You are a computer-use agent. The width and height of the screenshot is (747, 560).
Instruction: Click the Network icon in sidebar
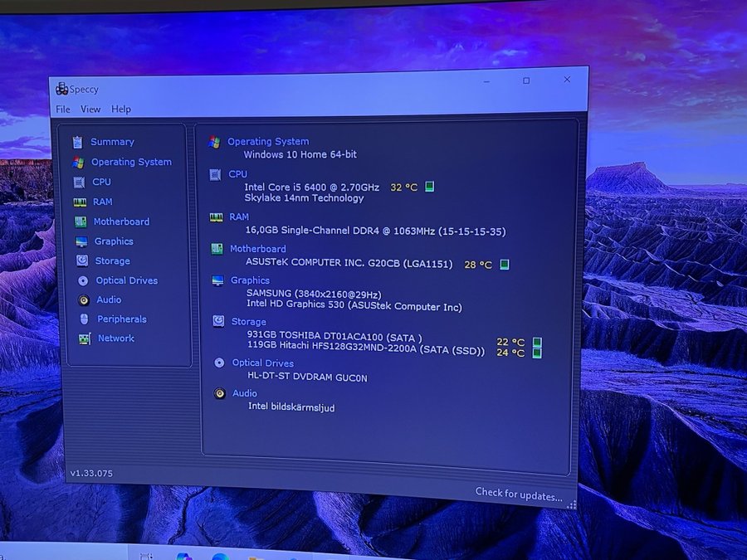(84, 338)
